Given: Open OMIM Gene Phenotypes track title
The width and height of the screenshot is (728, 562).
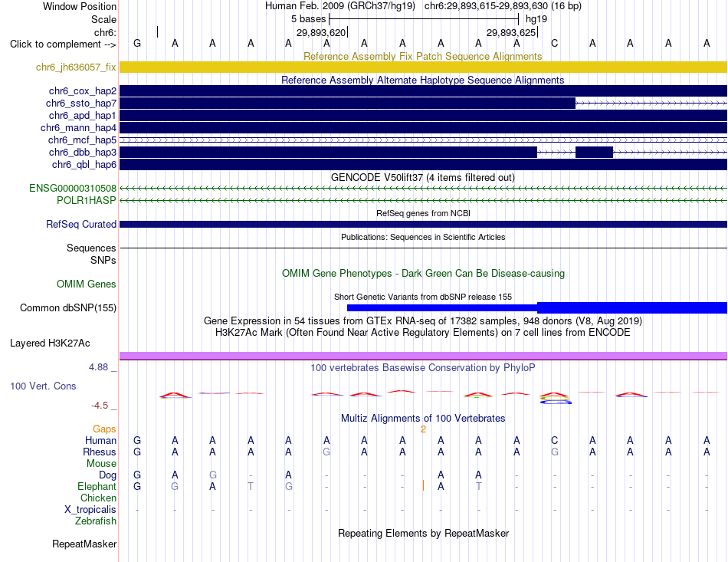Looking at the screenshot, I should pyautogui.click(x=423, y=273).
